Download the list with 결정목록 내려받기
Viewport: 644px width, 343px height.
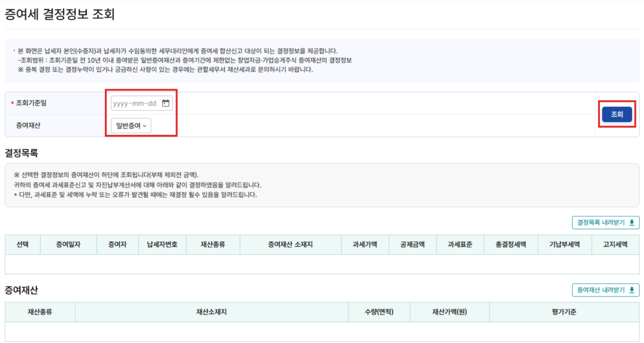(605, 222)
